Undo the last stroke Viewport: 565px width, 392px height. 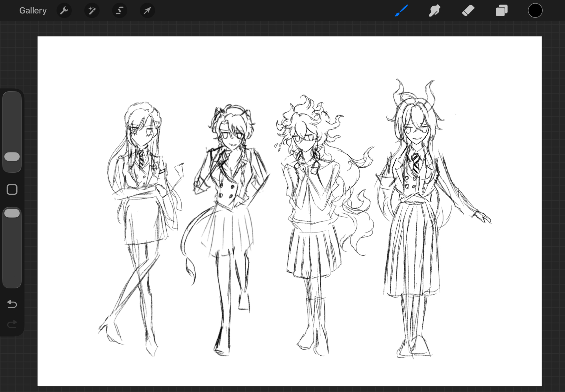(x=12, y=304)
